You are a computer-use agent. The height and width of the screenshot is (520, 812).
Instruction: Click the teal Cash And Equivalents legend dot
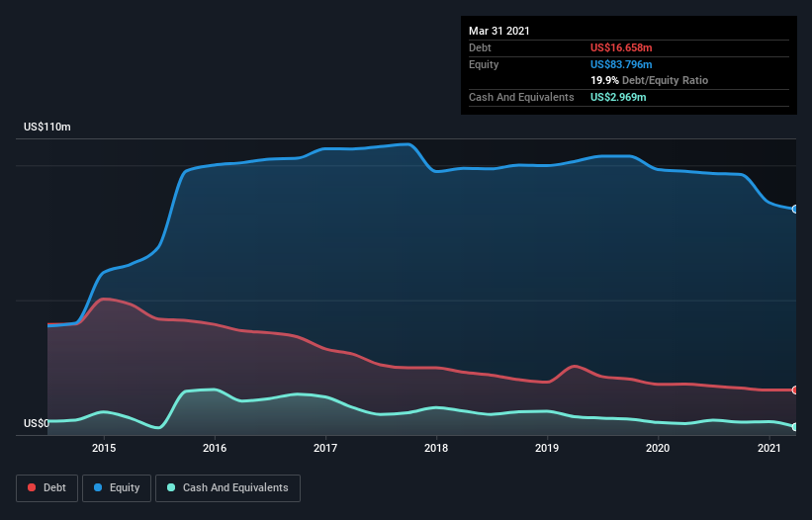(171, 487)
